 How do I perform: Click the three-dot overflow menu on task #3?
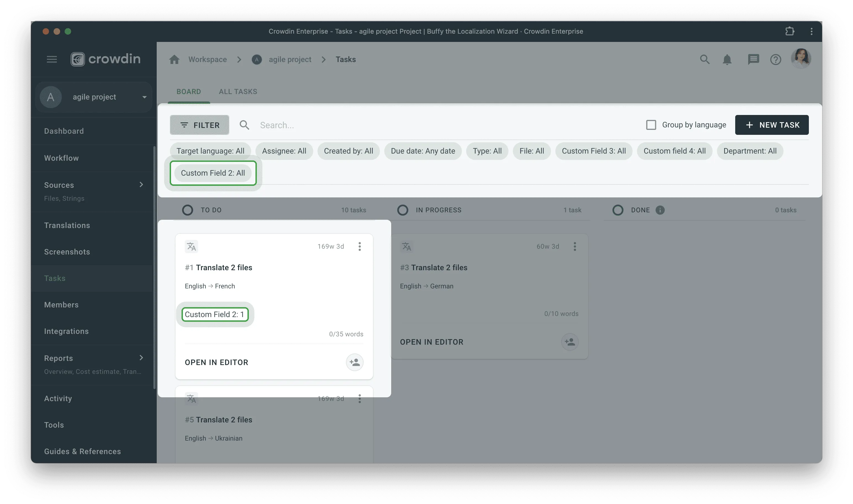(x=574, y=246)
